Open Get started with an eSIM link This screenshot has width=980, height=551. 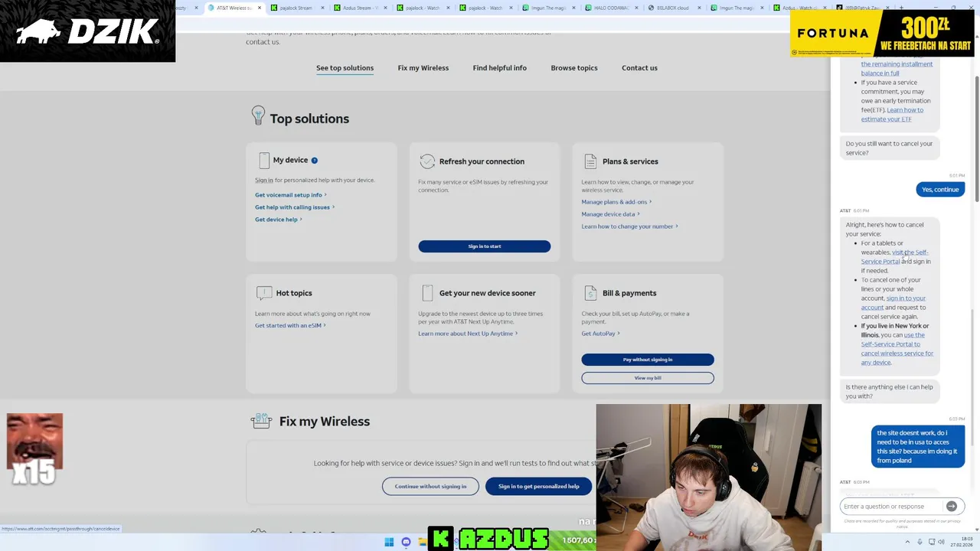290,325
